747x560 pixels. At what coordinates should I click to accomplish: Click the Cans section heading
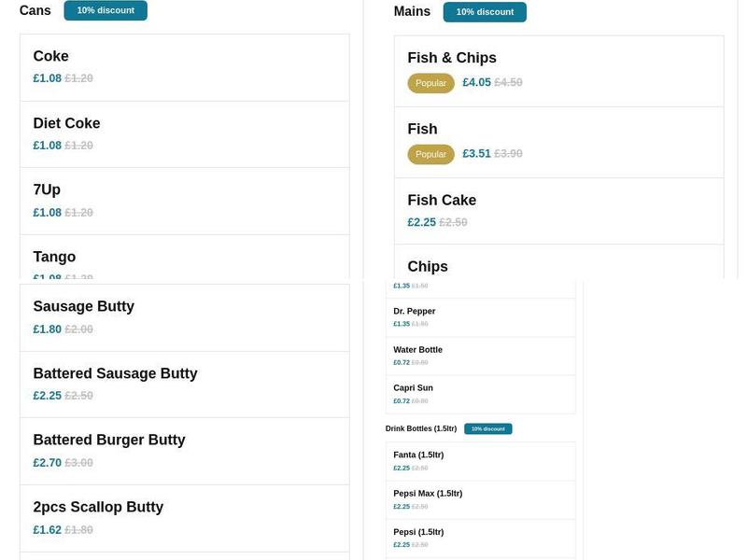click(35, 10)
